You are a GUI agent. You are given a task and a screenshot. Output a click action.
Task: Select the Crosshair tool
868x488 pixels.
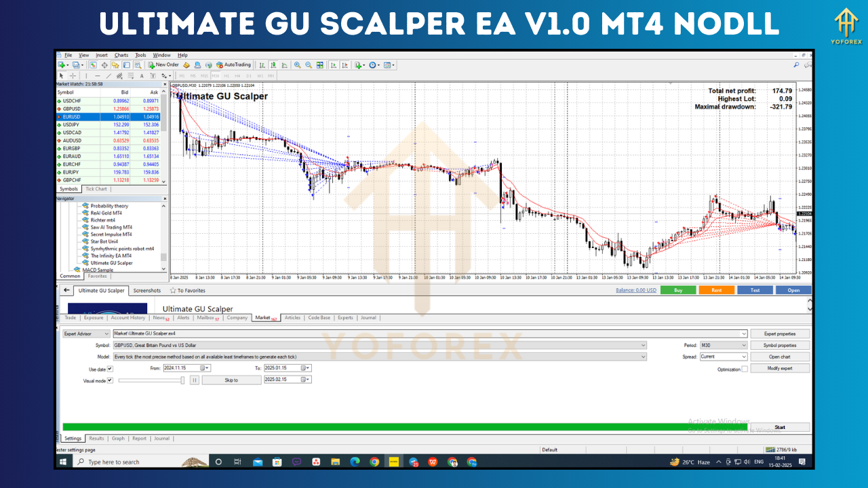72,75
